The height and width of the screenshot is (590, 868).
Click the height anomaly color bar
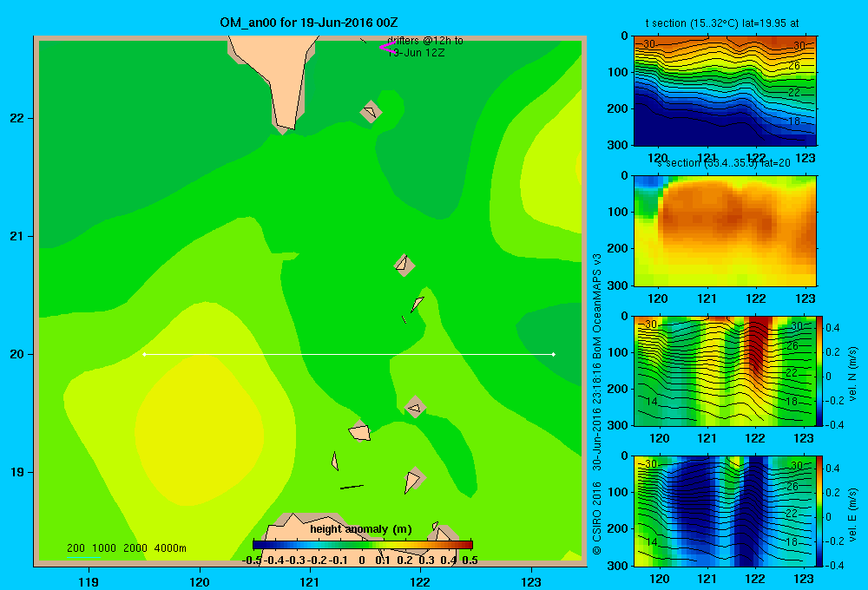363,545
